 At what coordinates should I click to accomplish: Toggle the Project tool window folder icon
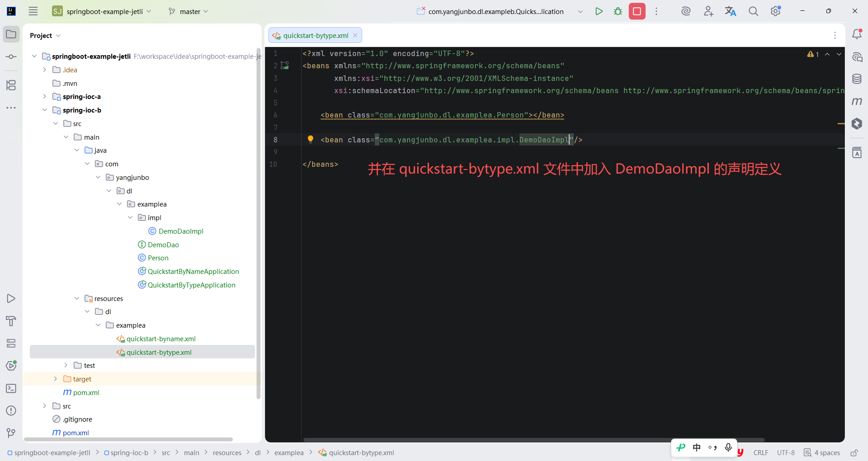click(x=11, y=34)
